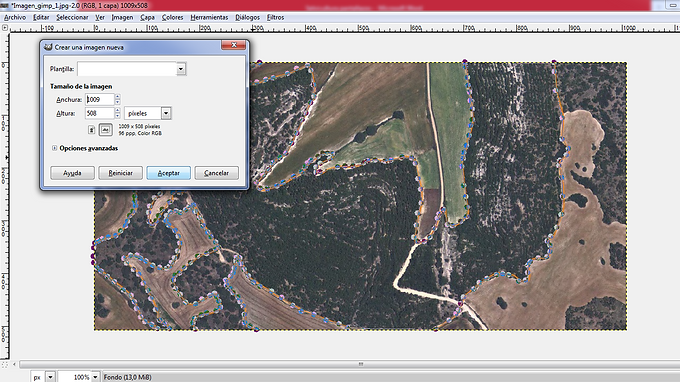Select landscape orientation icon in dialog
Screen dimensions: 680x382
[x=105, y=130]
